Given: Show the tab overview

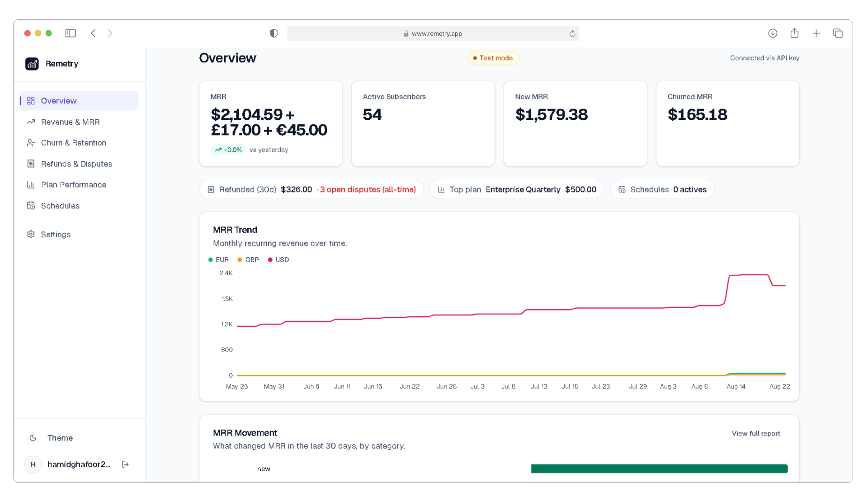Looking at the screenshot, I should pos(838,33).
